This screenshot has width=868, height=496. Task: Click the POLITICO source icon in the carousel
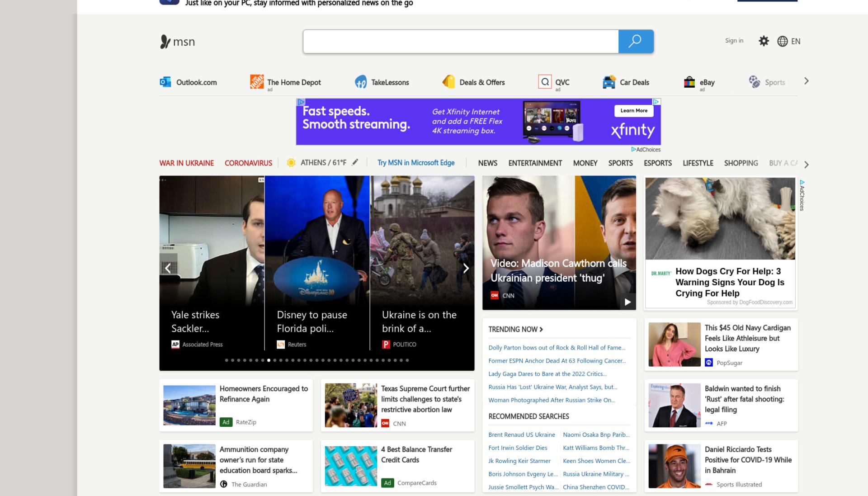coord(386,344)
